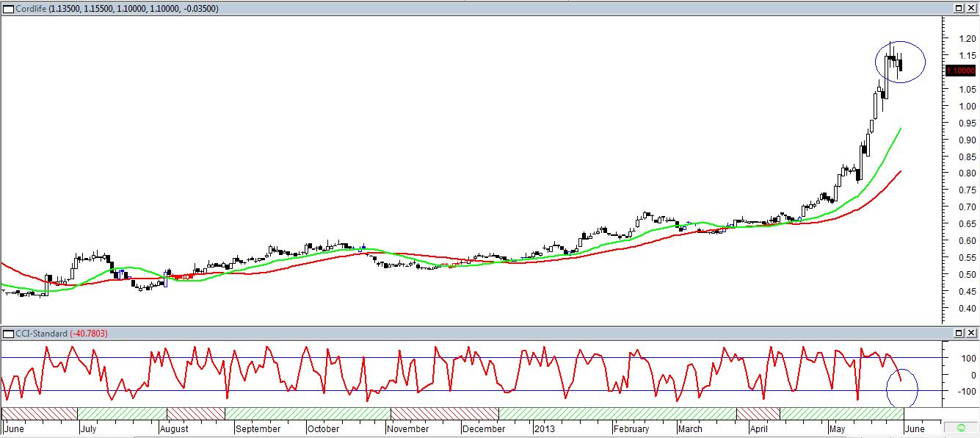The image size is (980, 438).
Task: Click the March label on time axis
Action: tap(689, 428)
